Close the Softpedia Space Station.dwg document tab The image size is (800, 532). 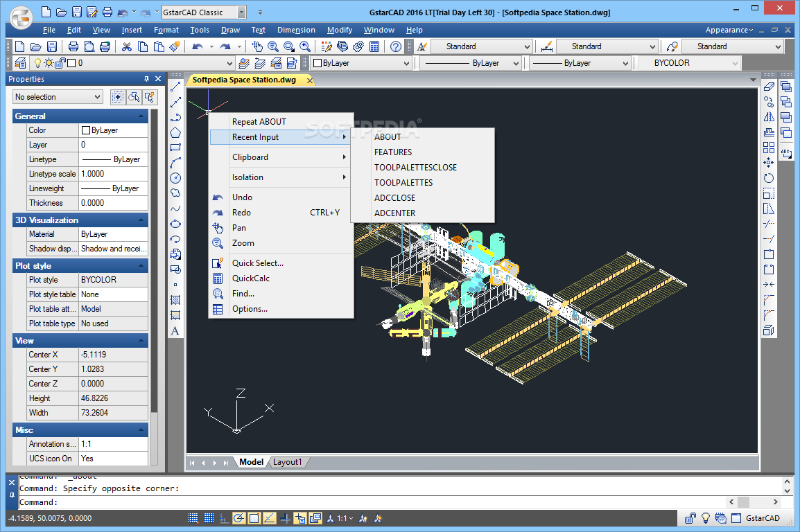pos(310,80)
